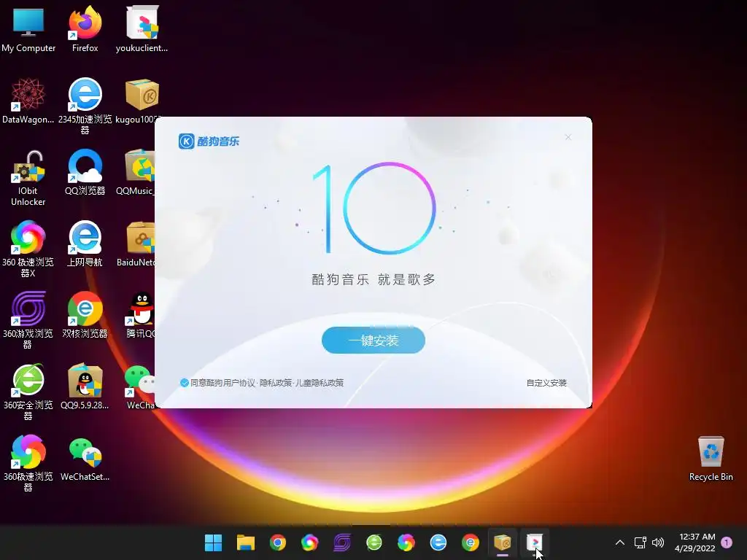Open File Explorer from the taskbar

click(246, 542)
